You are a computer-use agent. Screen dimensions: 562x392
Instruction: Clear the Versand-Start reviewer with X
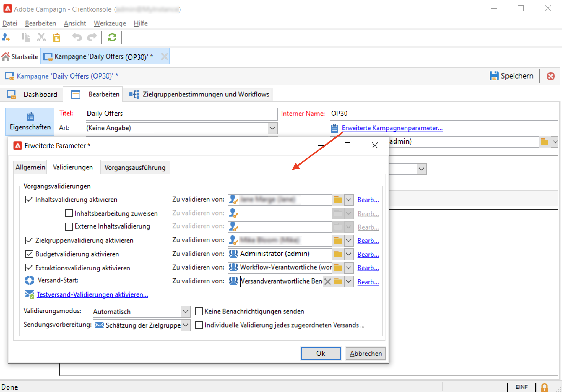tap(327, 281)
